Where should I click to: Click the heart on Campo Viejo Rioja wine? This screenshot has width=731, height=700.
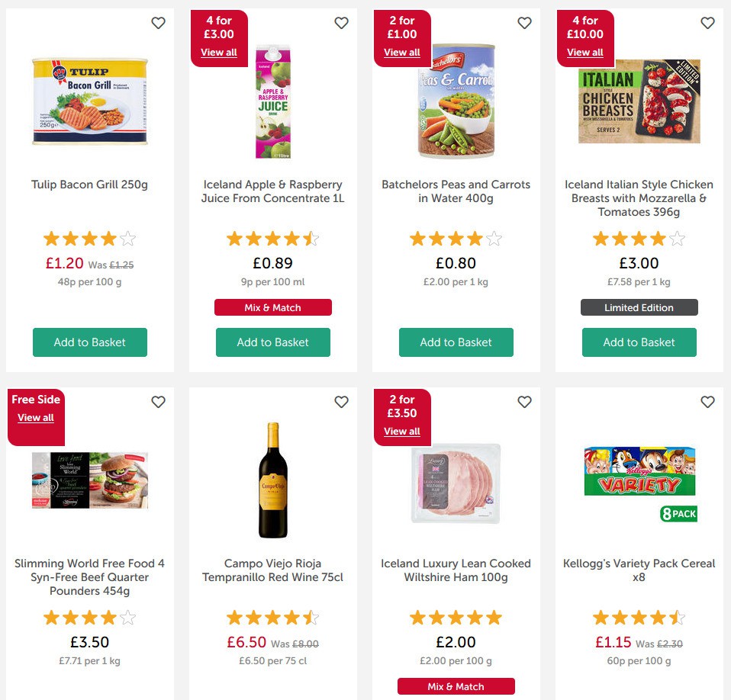pyautogui.click(x=341, y=402)
